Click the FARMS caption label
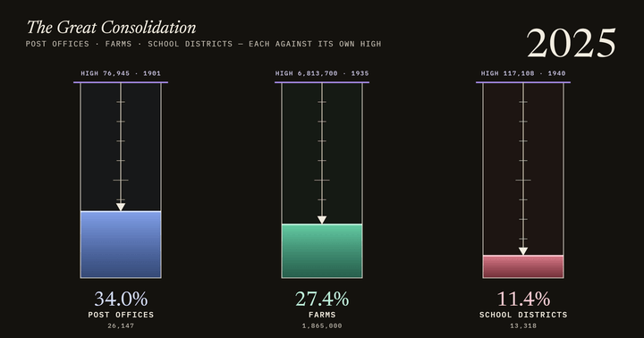Viewport: 644px width, 338px height. pyautogui.click(x=322, y=315)
